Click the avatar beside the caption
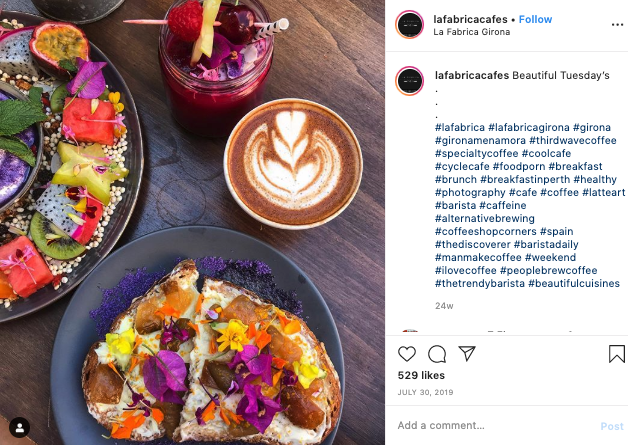 point(409,81)
